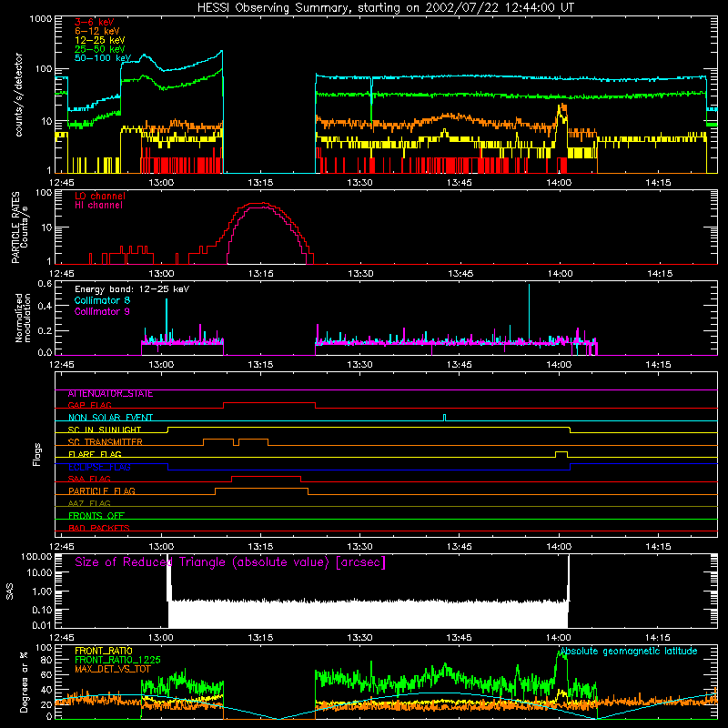Click the HESSI Observing Summary plot title
Viewport: 728px width, 728px height.
tap(385, 7)
